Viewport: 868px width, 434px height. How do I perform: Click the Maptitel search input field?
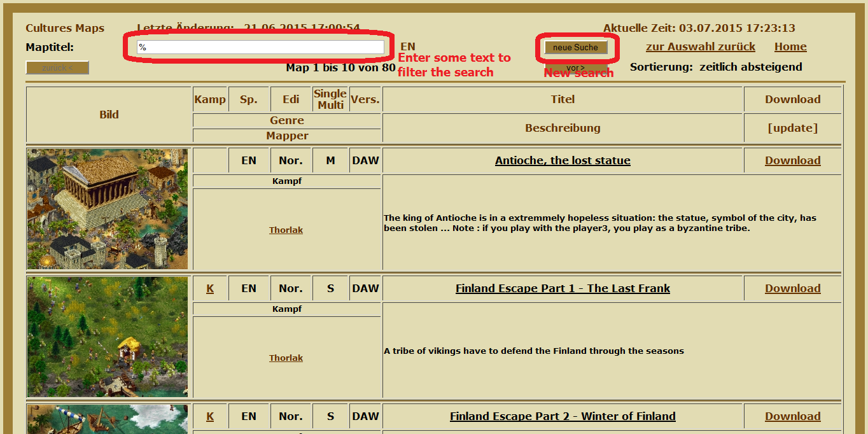(261, 47)
